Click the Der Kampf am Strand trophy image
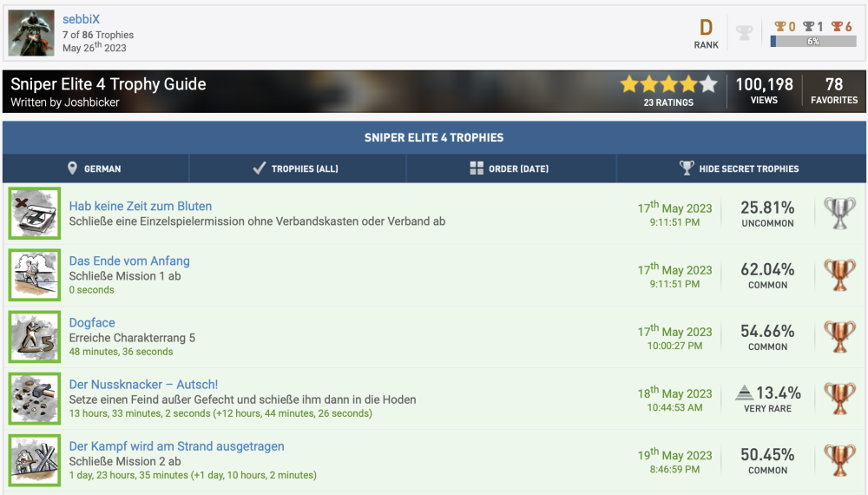This screenshot has width=868, height=495. (35, 460)
